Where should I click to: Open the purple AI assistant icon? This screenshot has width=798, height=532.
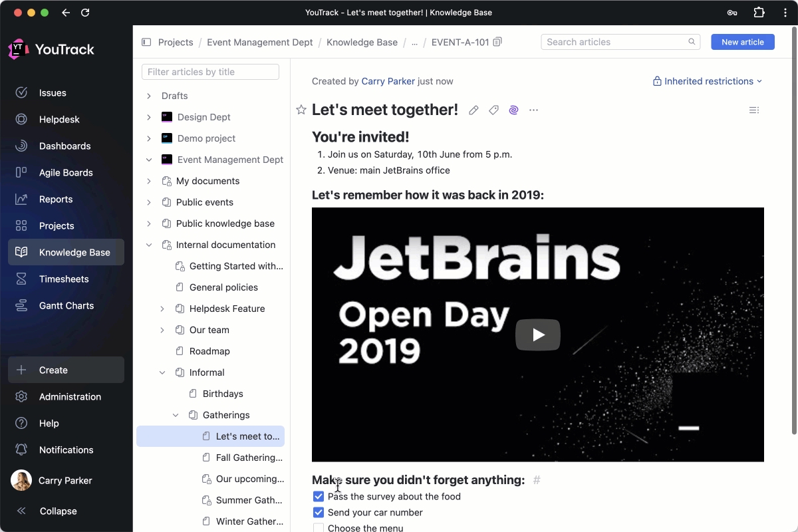point(513,110)
